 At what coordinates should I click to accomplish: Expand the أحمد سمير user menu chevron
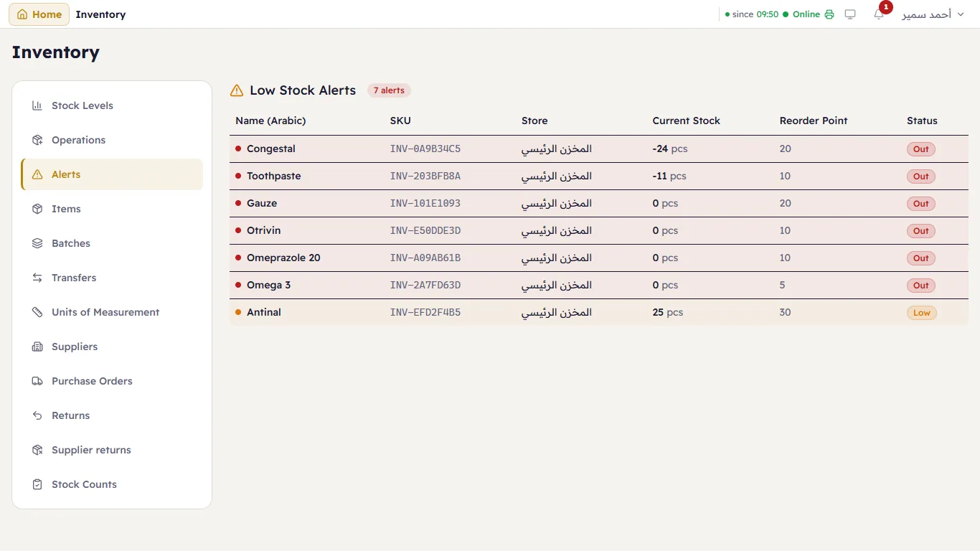(x=961, y=14)
